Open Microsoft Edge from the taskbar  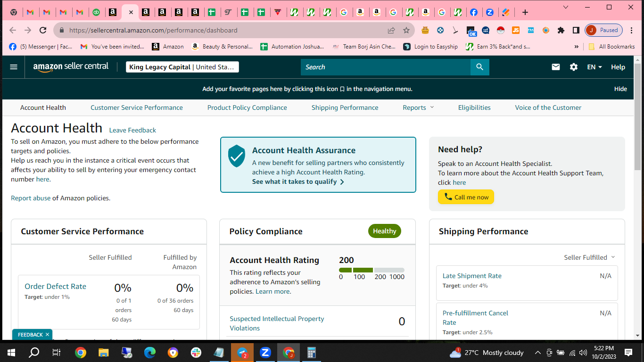coord(150,353)
